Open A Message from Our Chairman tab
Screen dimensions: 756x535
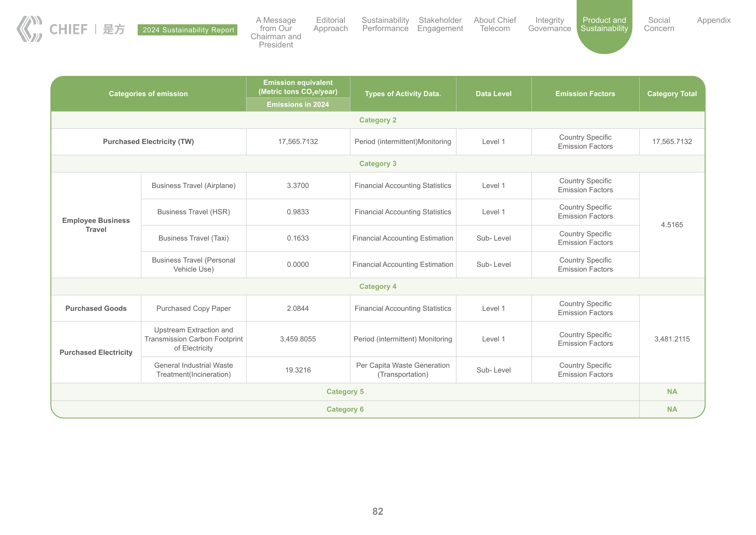click(x=276, y=32)
